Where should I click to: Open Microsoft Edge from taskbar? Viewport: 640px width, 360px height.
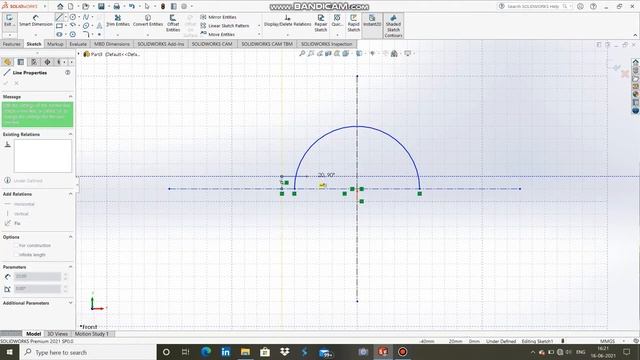click(x=206, y=352)
